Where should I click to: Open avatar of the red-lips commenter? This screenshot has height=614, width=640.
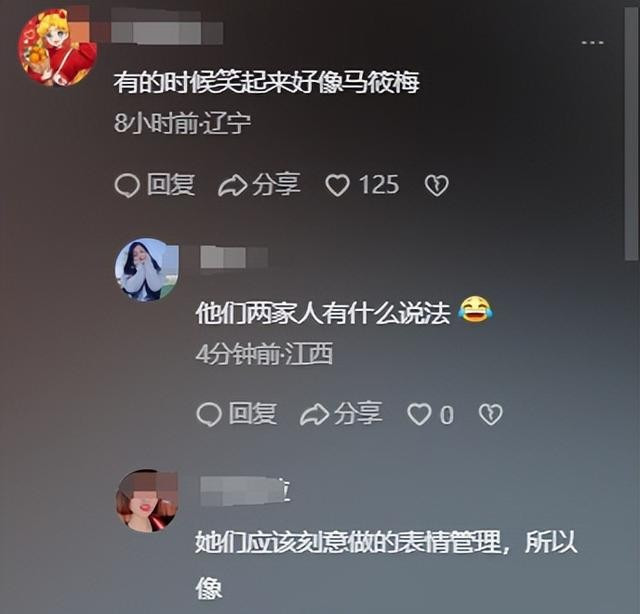point(146,501)
